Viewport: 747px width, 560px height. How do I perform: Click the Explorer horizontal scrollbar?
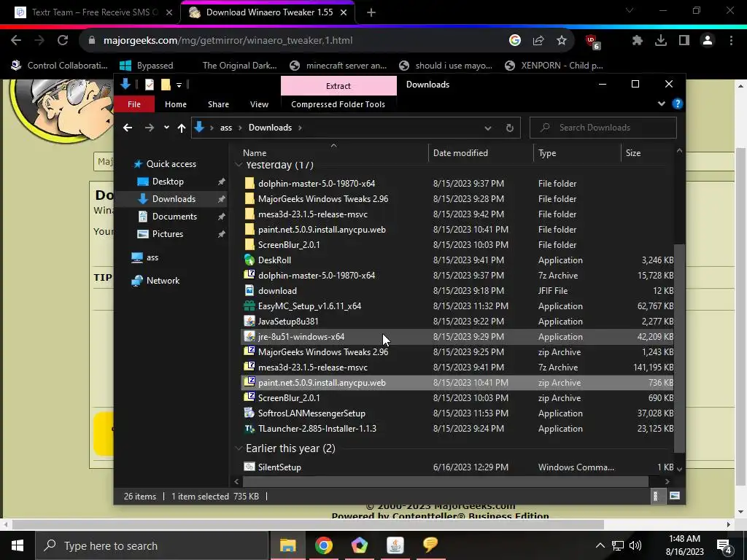point(446,481)
